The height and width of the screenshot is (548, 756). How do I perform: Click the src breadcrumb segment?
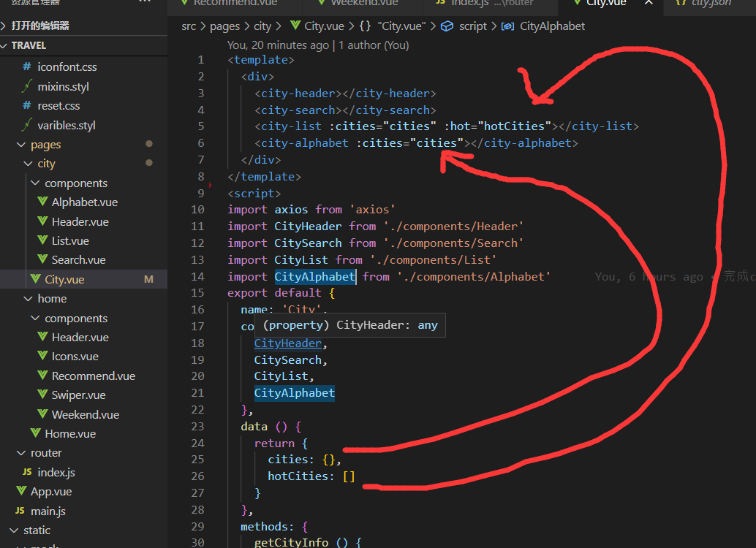tap(189, 26)
